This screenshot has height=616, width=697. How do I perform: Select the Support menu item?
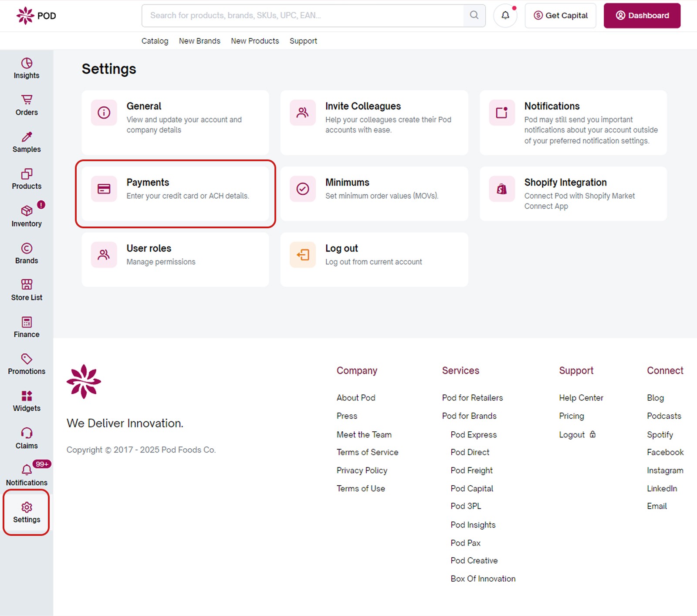pos(303,41)
